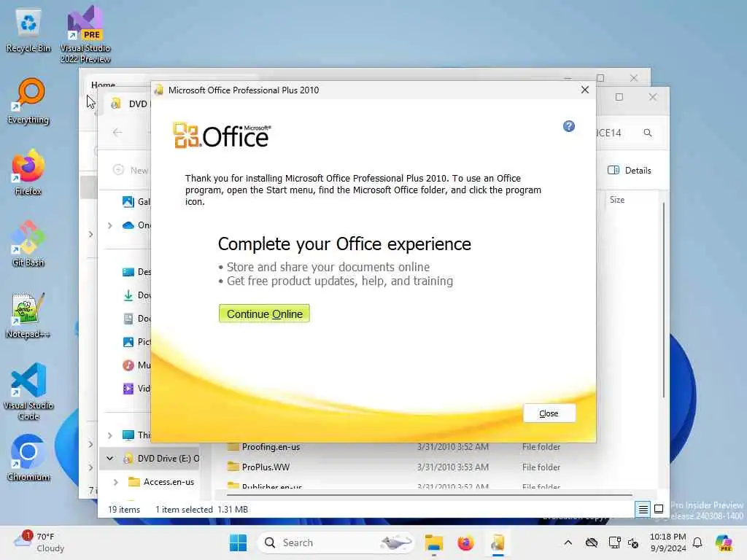Select the ProPlus.WW folder
Screen dimensions: 747x560
coord(266,467)
